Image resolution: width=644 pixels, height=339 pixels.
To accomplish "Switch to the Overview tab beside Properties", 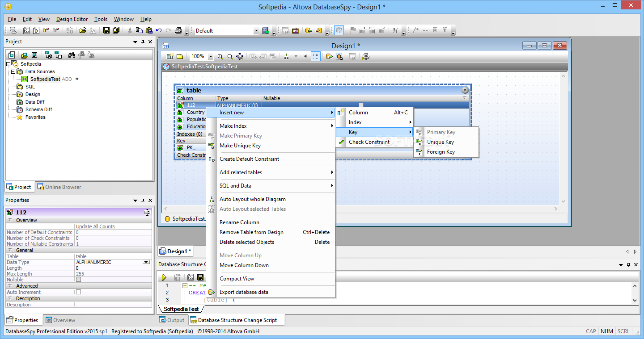I will [x=60, y=320].
